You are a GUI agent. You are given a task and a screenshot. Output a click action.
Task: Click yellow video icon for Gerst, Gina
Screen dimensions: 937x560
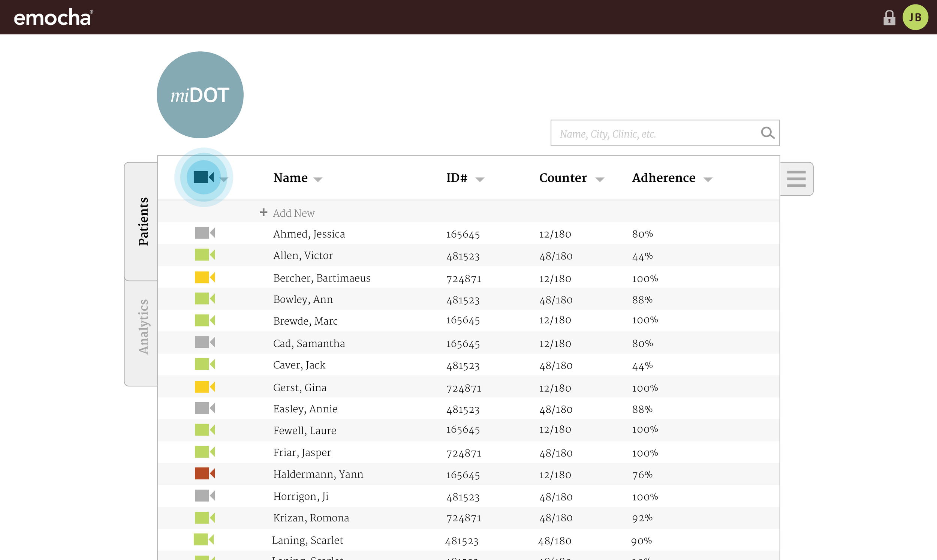click(x=205, y=387)
